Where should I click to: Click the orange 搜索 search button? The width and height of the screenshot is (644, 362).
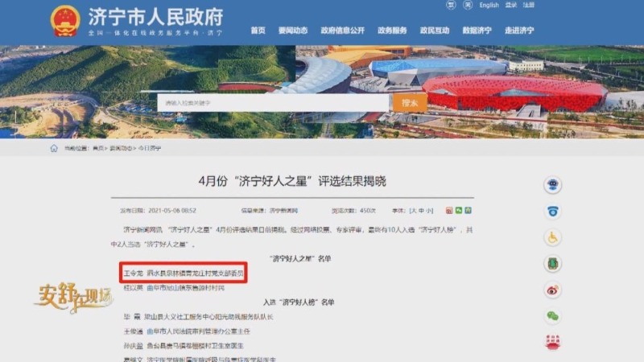pyautogui.click(x=410, y=103)
